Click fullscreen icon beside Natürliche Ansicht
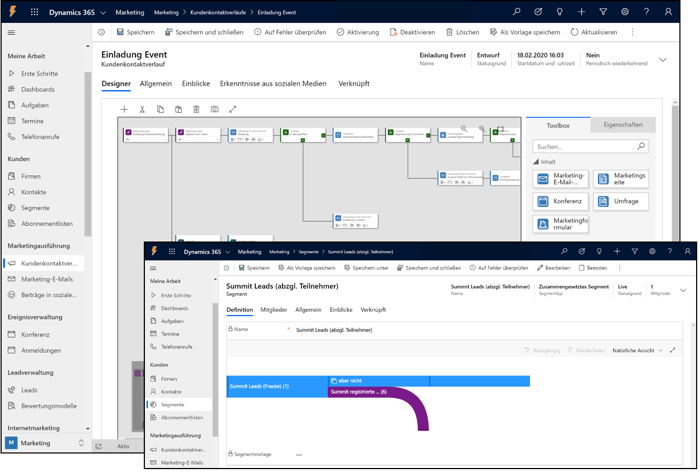 (x=672, y=350)
